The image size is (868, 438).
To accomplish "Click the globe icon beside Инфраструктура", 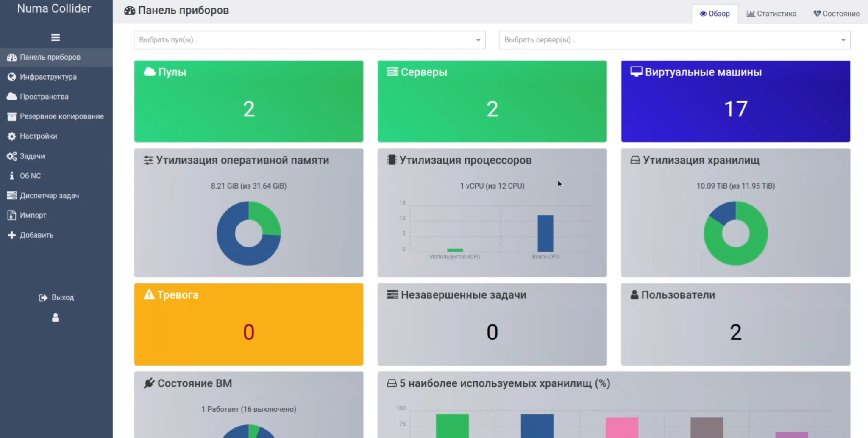I will pyautogui.click(x=11, y=77).
